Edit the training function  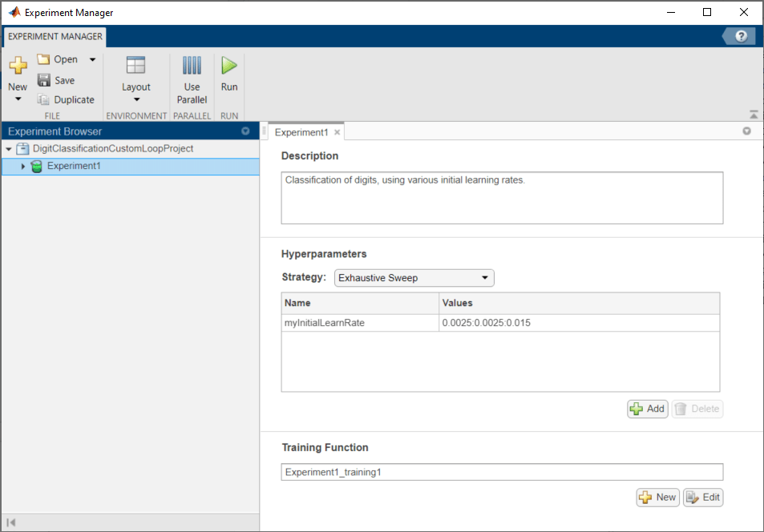coord(703,498)
